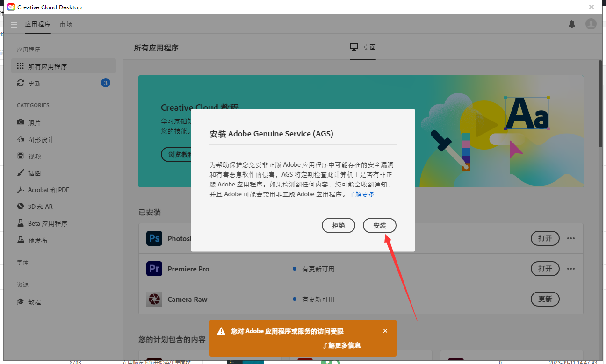This screenshot has height=364, width=606.
Task: Select the 桌面 tab
Action: click(363, 48)
